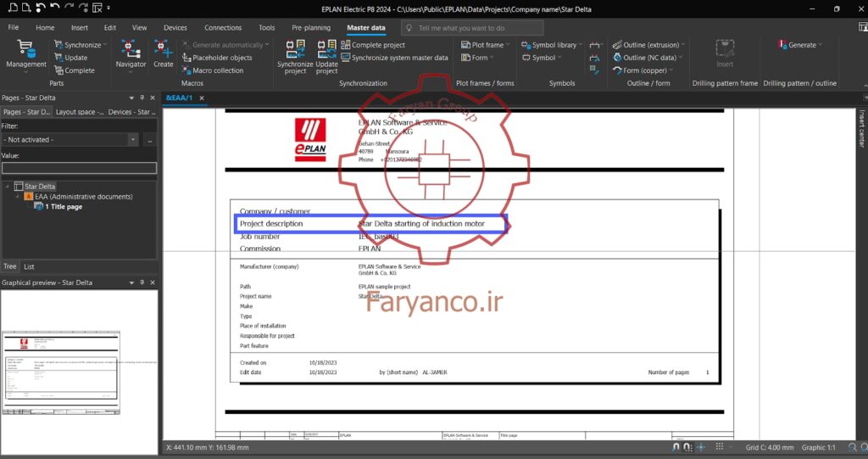The height and width of the screenshot is (459, 868).
Task: Click Form (copper) icon
Action: pyautogui.click(x=617, y=70)
